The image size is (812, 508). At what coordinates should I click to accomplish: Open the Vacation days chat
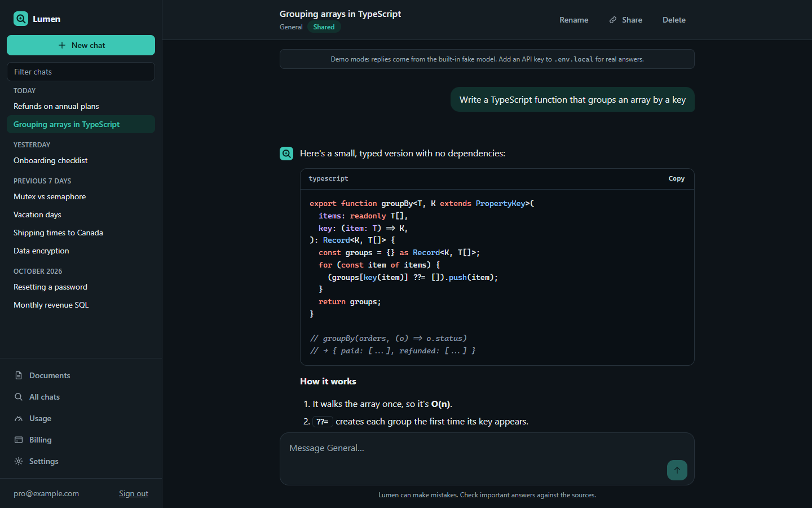81,214
